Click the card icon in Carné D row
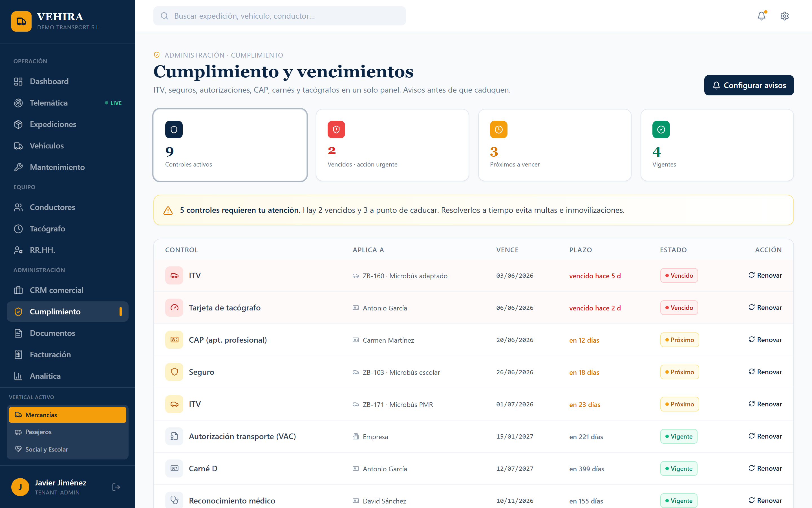The height and width of the screenshot is (508, 812). click(174, 469)
